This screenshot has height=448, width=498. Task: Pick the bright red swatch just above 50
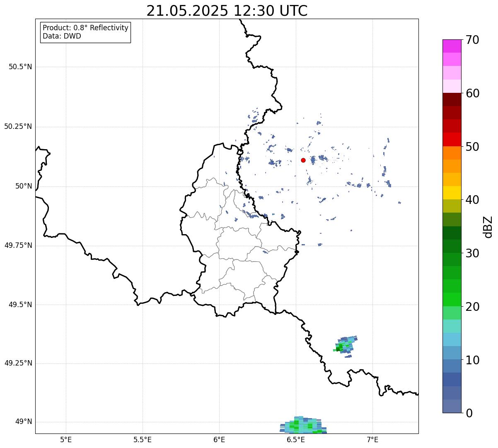(452, 140)
